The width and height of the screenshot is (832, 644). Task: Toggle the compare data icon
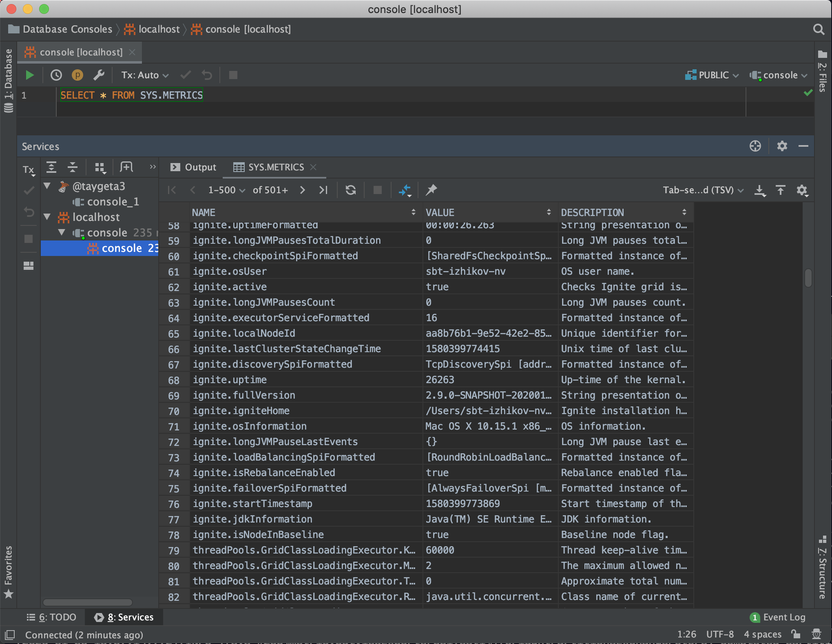coord(405,190)
